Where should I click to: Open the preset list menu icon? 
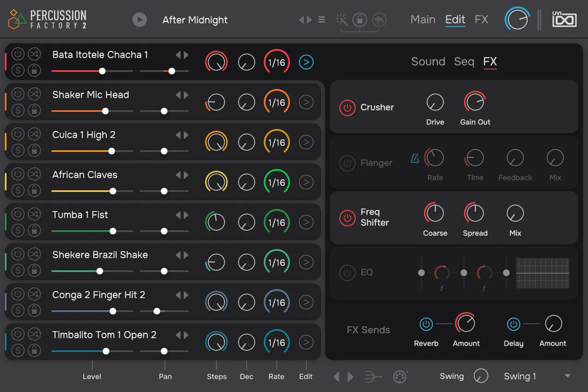click(x=321, y=20)
